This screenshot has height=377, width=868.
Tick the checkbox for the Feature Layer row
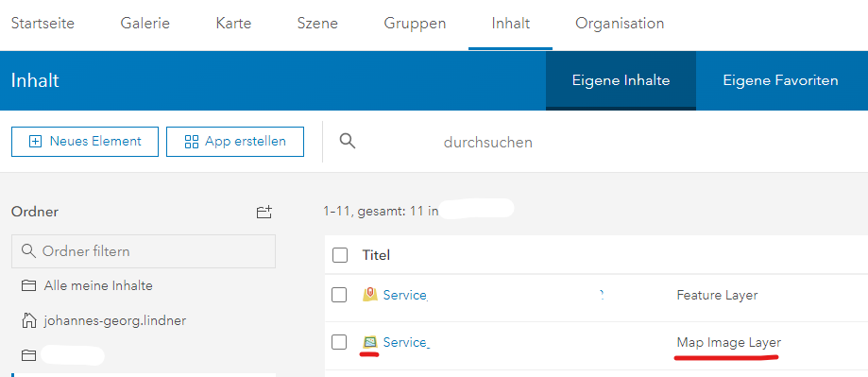click(339, 295)
